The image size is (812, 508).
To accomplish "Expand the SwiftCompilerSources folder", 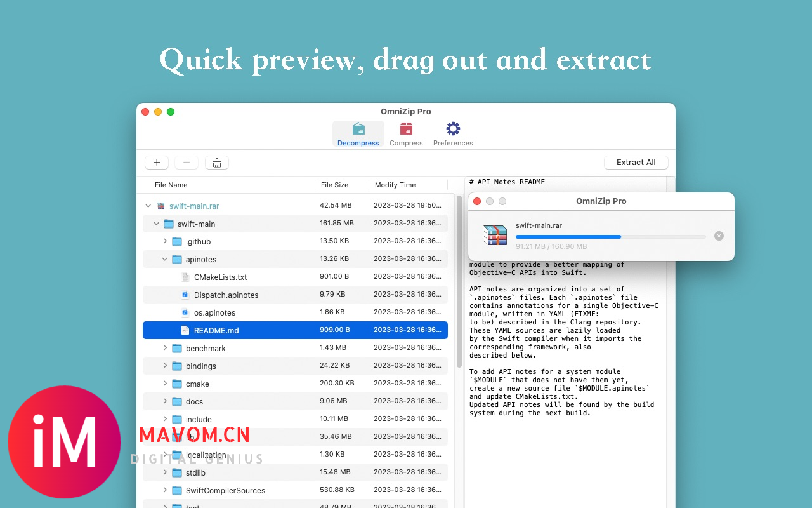I will tap(165, 490).
